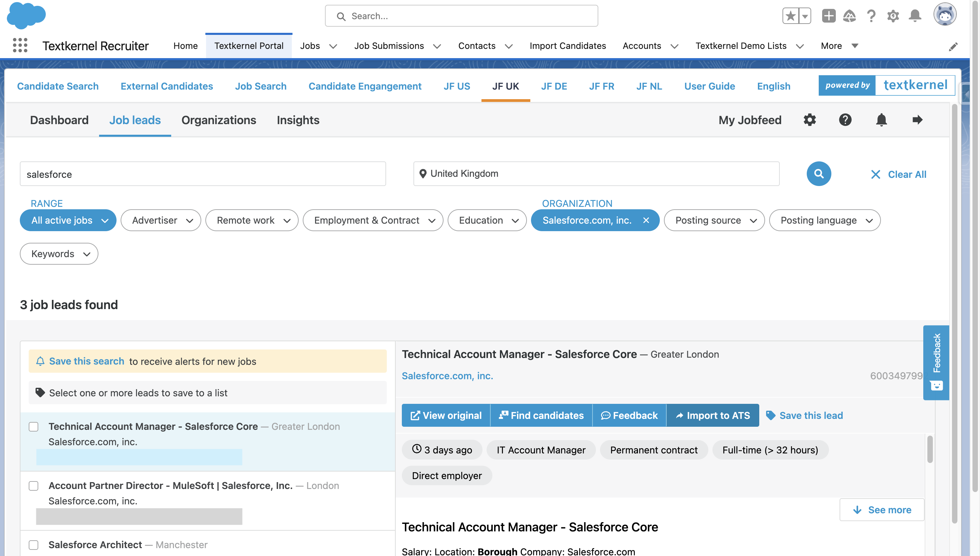Select Salesforce Architect lead checkbox
The width and height of the screenshot is (980, 556).
33,545
